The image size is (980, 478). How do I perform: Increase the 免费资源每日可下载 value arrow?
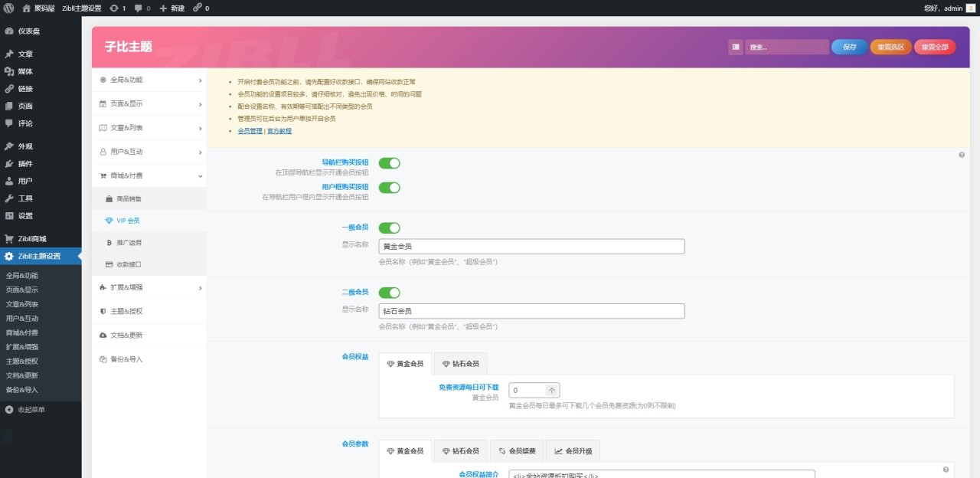click(553, 390)
